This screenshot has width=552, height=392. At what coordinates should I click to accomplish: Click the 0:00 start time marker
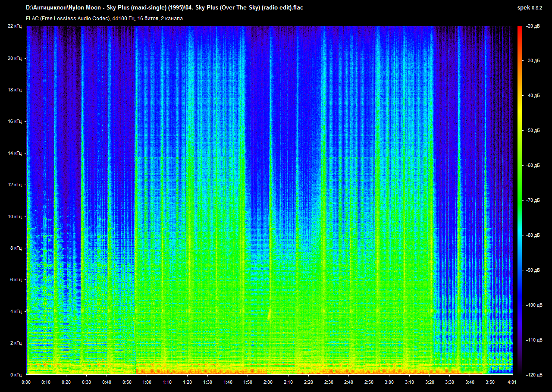pos(26,382)
